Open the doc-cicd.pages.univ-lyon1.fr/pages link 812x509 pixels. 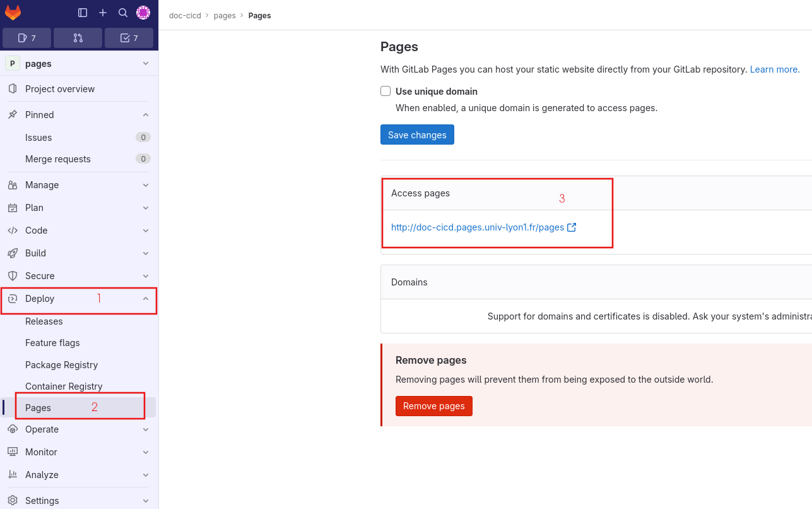pos(478,227)
